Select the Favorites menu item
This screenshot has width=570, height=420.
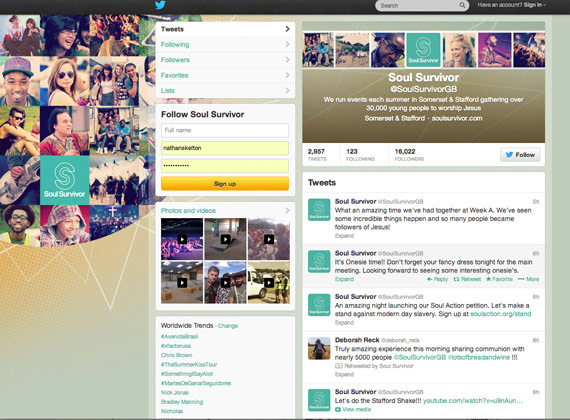pyautogui.click(x=225, y=75)
